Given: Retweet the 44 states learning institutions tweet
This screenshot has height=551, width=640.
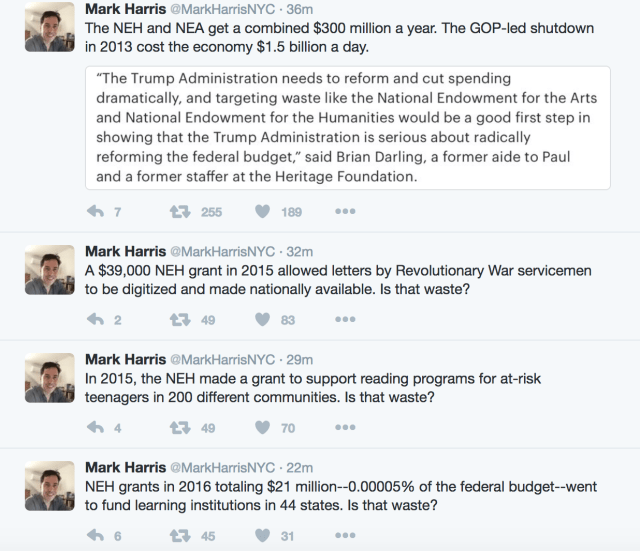Looking at the screenshot, I should (x=181, y=536).
